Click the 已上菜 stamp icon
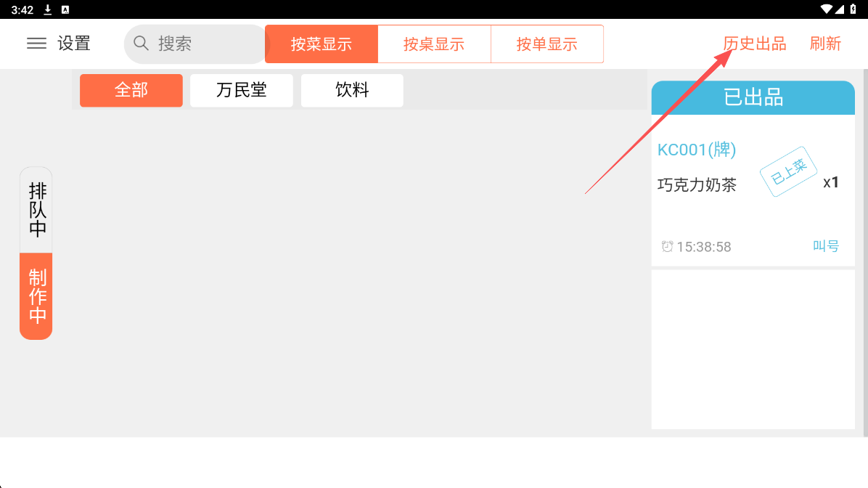This screenshot has width=868, height=488. click(x=788, y=172)
